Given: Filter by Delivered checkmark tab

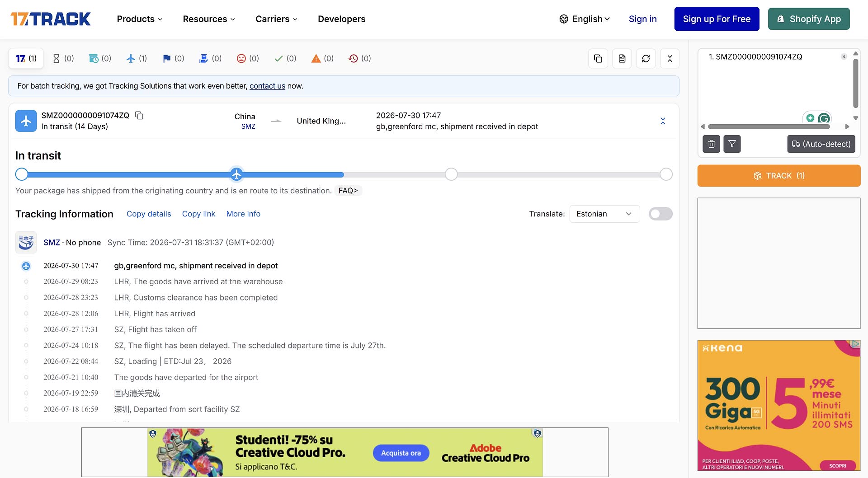Looking at the screenshot, I should click(285, 58).
